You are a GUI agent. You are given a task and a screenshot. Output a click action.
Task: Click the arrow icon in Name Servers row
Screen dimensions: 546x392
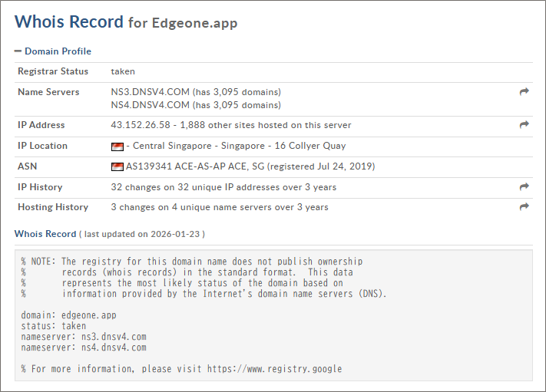coord(524,92)
